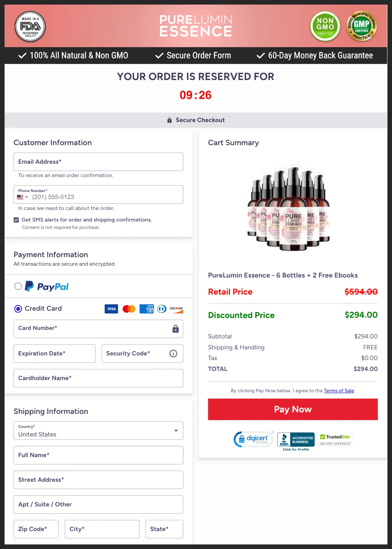Disable SMS alerts for order confirmations
The image size is (392, 549).
point(16,220)
